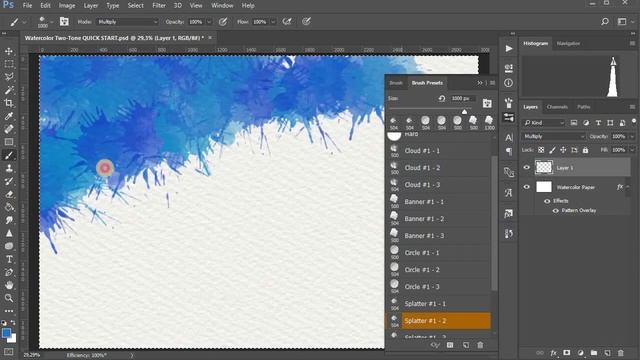
Task: Open the search icon in options bar
Action: click(605, 22)
